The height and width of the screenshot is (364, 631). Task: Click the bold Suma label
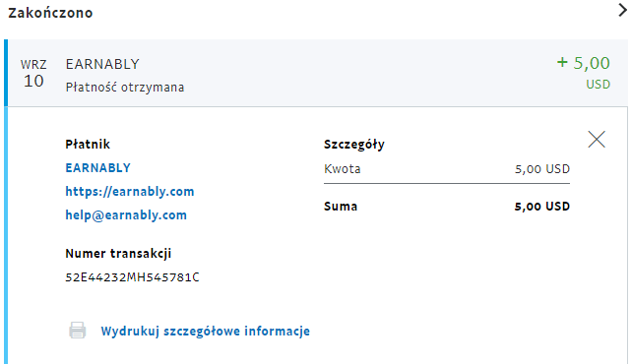coord(341,207)
